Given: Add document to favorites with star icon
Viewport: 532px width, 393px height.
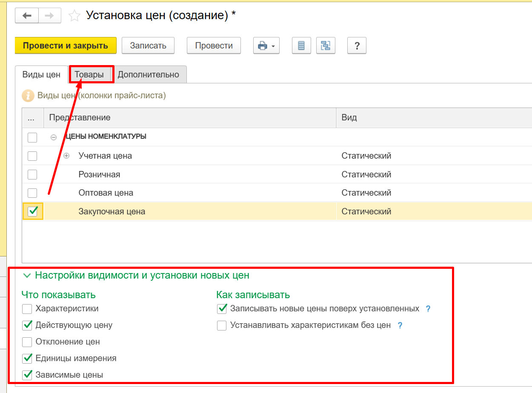Looking at the screenshot, I should tap(74, 16).
